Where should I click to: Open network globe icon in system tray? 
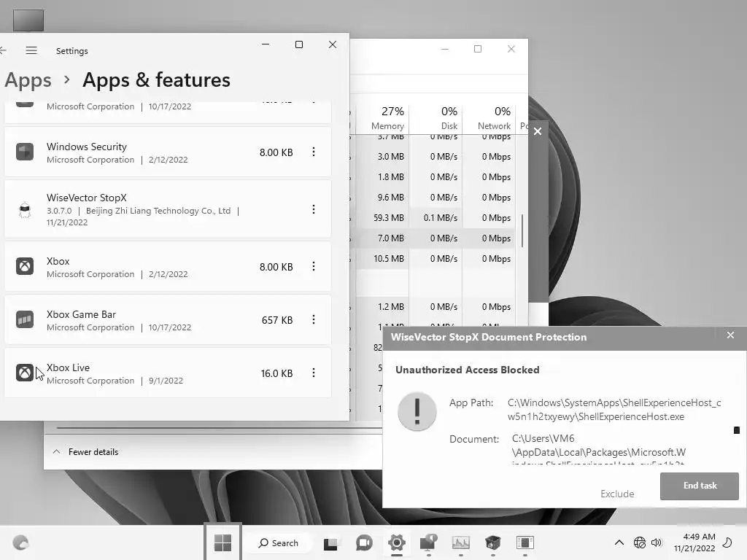(x=639, y=542)
